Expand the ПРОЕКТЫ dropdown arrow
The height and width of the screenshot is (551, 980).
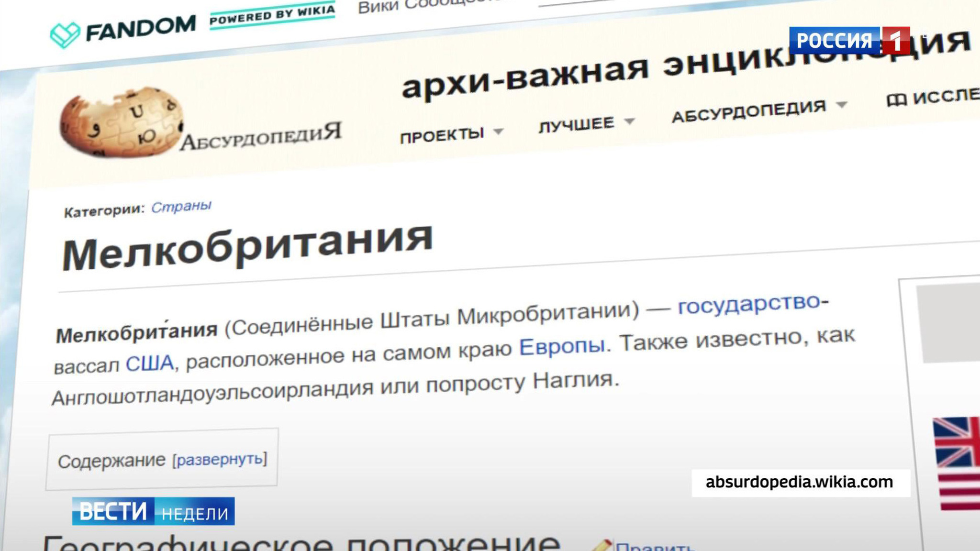click(x=498, y=131)
